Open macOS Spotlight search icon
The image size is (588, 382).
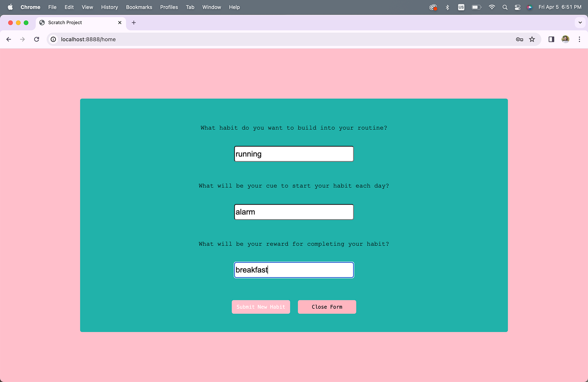point(505,7)
